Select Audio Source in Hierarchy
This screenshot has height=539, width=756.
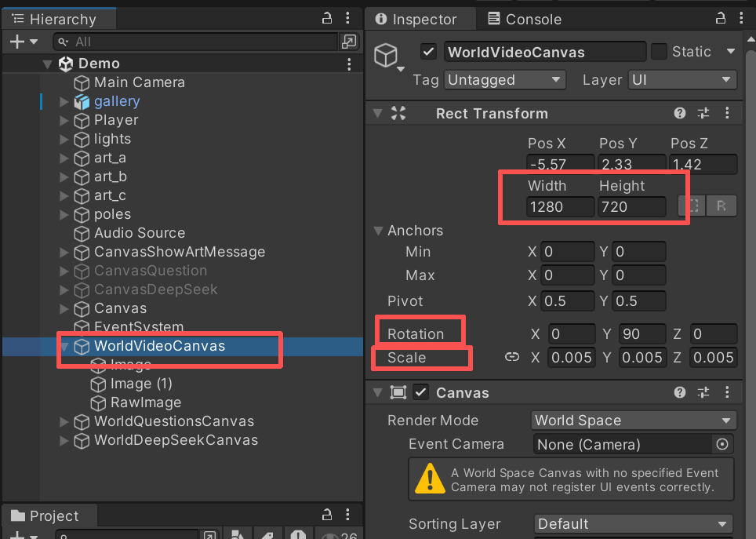[140, 233]
